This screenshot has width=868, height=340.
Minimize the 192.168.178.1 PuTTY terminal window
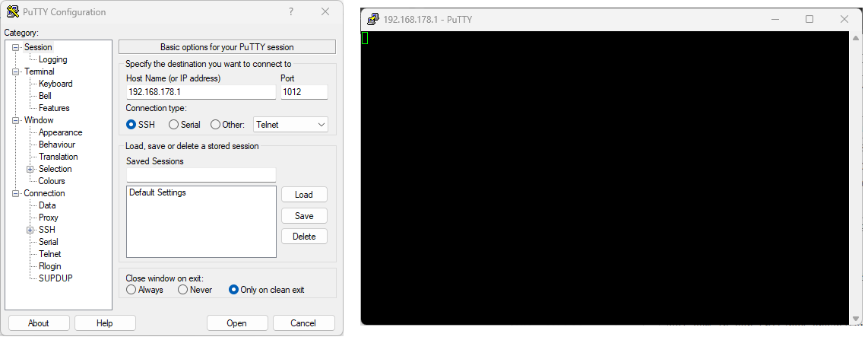775,19
